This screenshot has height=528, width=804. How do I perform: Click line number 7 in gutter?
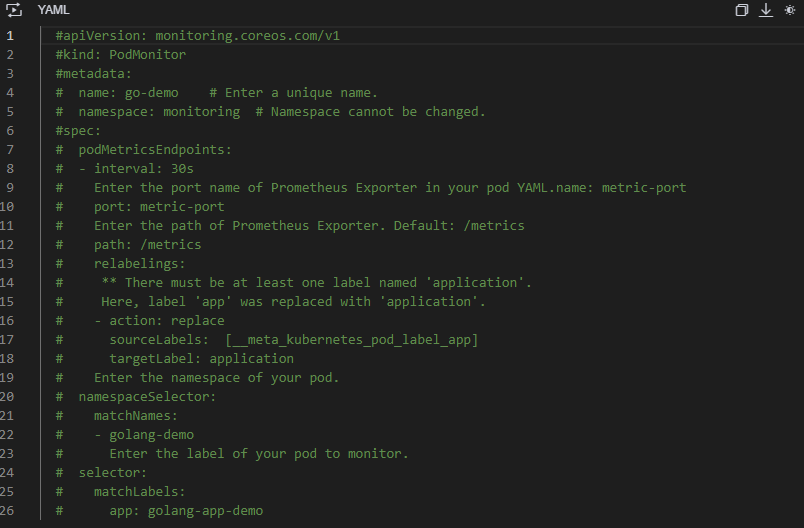[10, 150]
